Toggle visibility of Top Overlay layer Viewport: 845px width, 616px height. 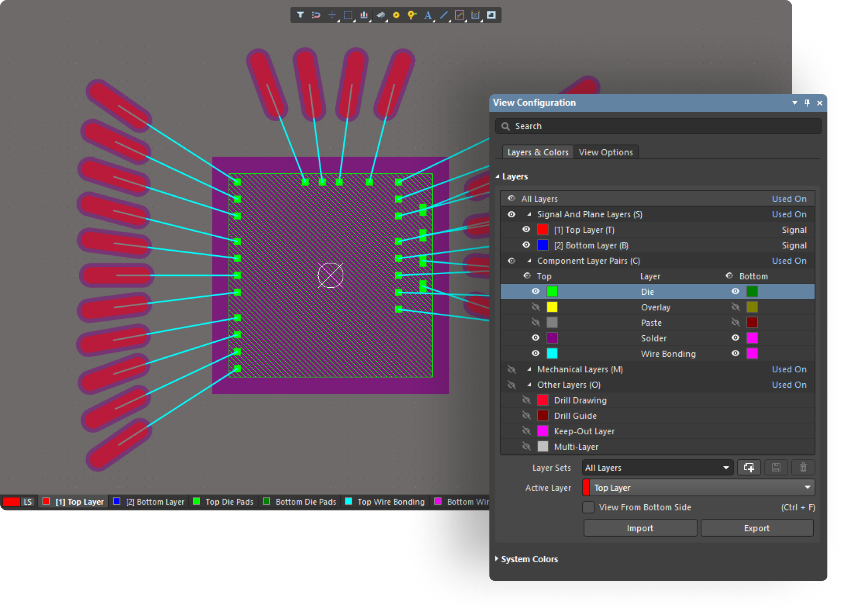point(536,307)
